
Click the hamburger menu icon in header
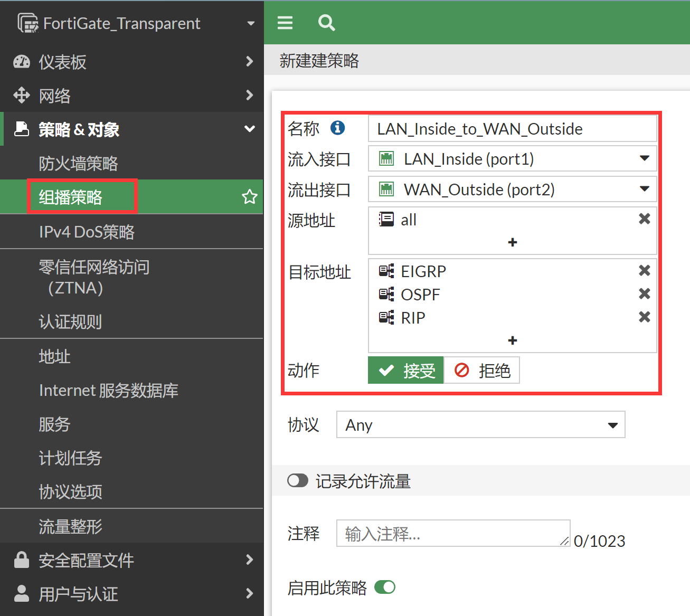tap(285, 23)
